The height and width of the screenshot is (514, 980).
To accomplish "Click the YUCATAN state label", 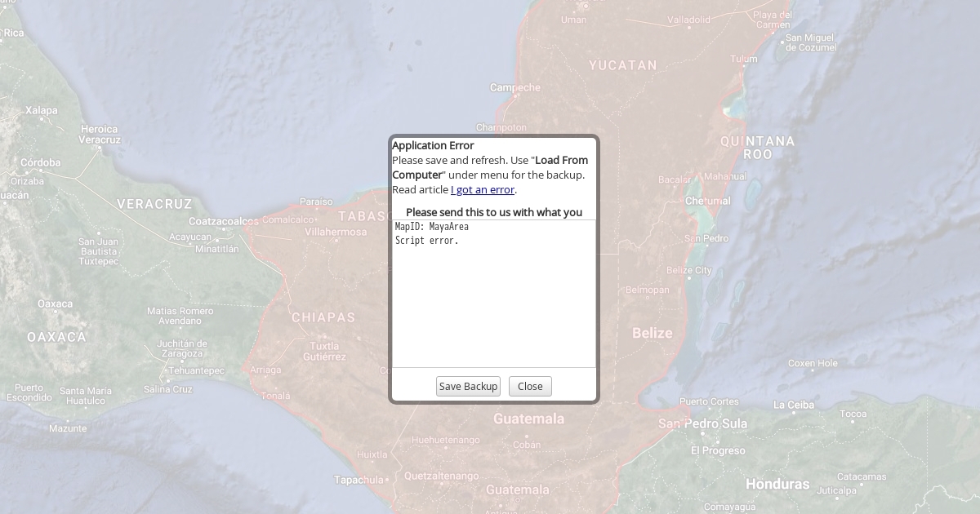I will pos(623,65).
